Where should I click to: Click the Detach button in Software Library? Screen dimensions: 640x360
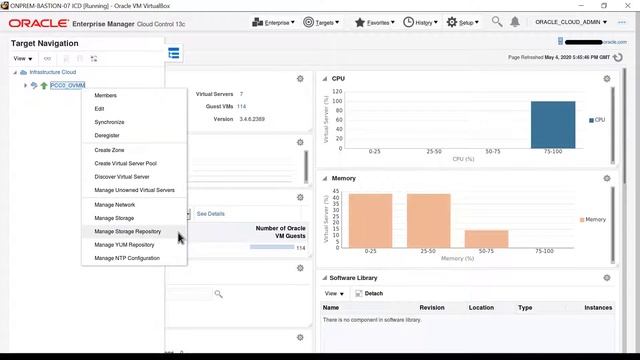[x=369, y=293]
